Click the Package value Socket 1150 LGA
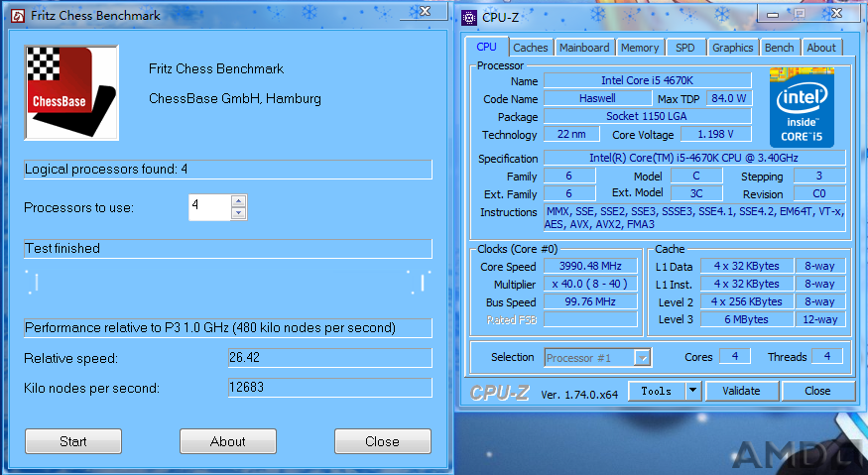This screenshot has height=475, width=868. 647,116
